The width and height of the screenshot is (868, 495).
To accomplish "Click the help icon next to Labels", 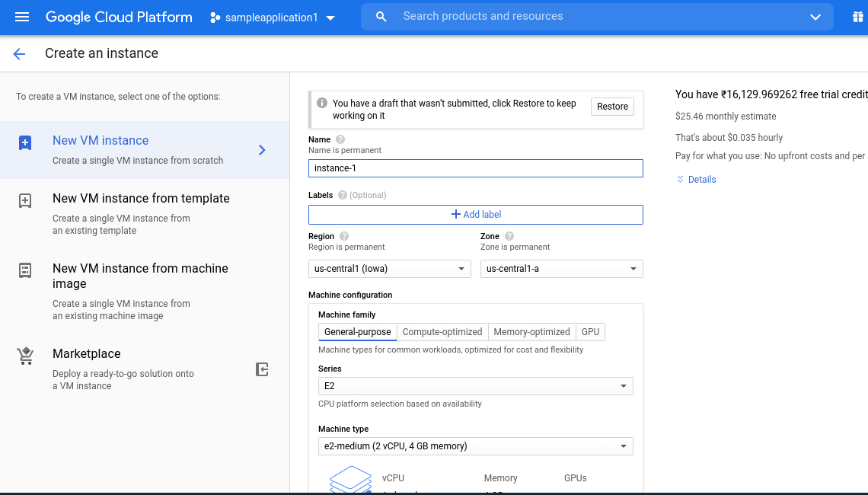I will [343, 195].
